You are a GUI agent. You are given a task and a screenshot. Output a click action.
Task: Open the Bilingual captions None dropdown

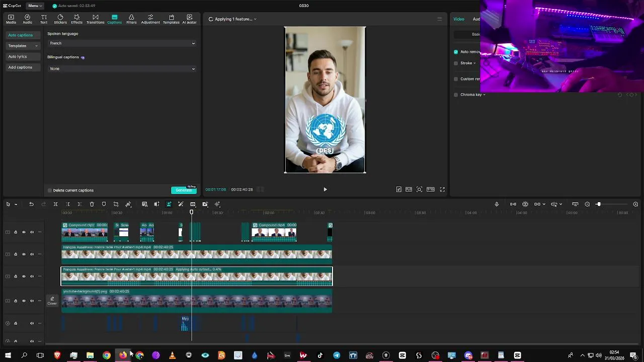pyautogui.click(x=122, y=69)
